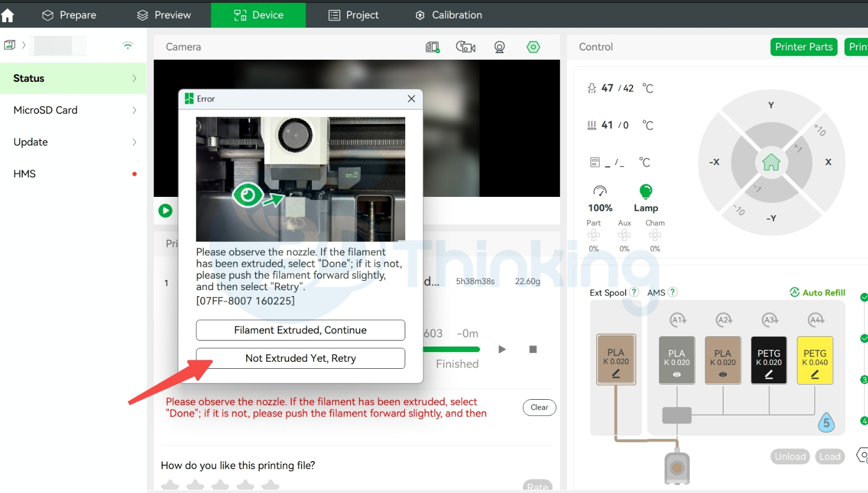Click the Ext Spool help question mark
Image resolution: width=868 pixels, height=493 pixels.
tap(633, 292)
